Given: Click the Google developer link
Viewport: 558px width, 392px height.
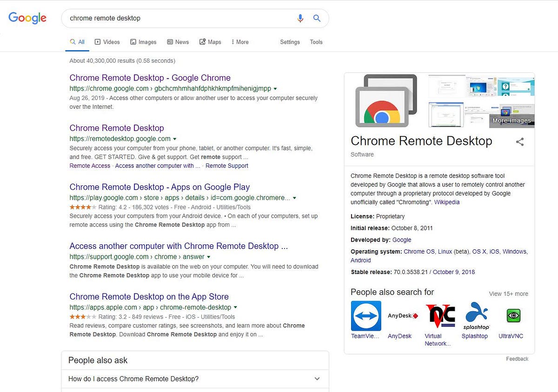Looking at the screenshot, I should click(402, 240).
